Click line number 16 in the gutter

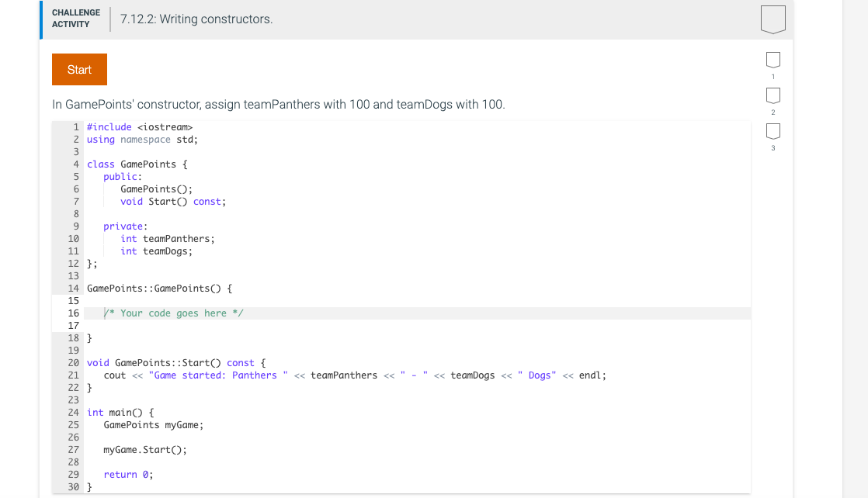tap(73, 313)
